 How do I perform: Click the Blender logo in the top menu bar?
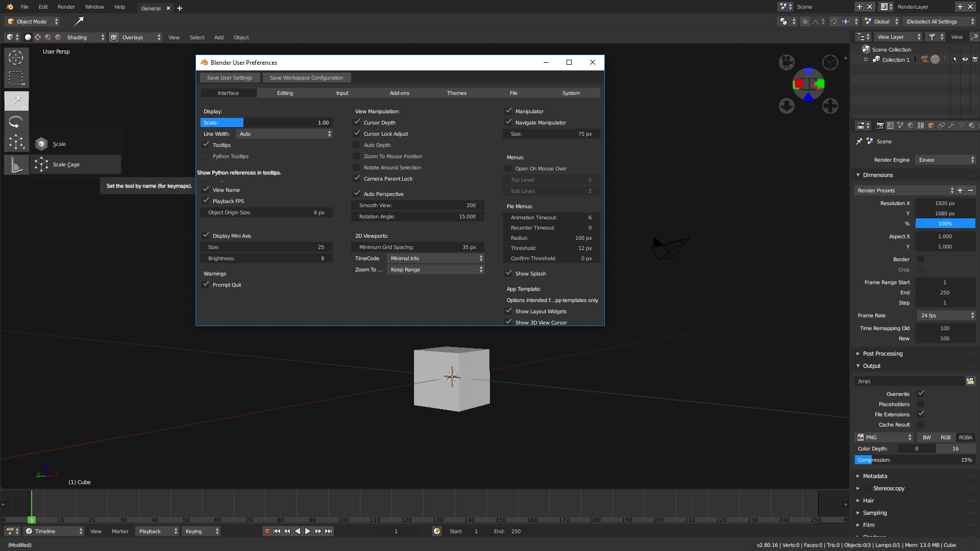pyautogui.click(x=10, y=7)
